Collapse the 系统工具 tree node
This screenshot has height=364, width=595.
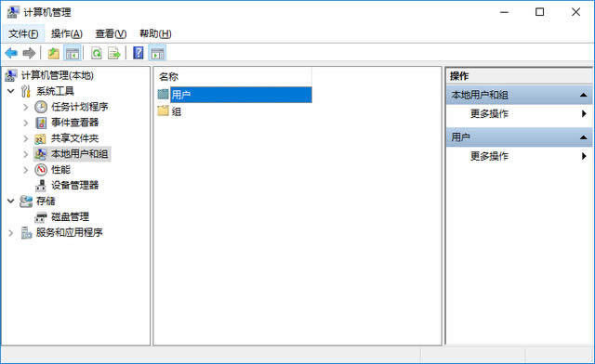coord(11,91)
